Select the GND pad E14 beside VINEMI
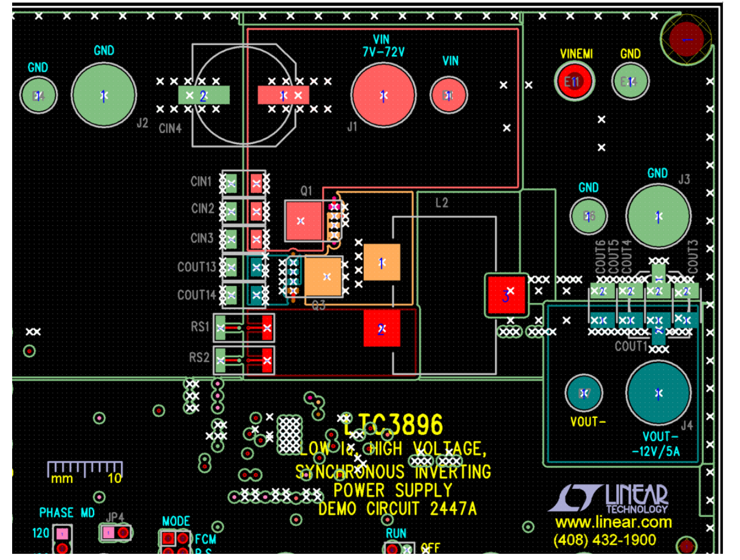The height and width of the screenshot is (560, 740). click(631, 81)
